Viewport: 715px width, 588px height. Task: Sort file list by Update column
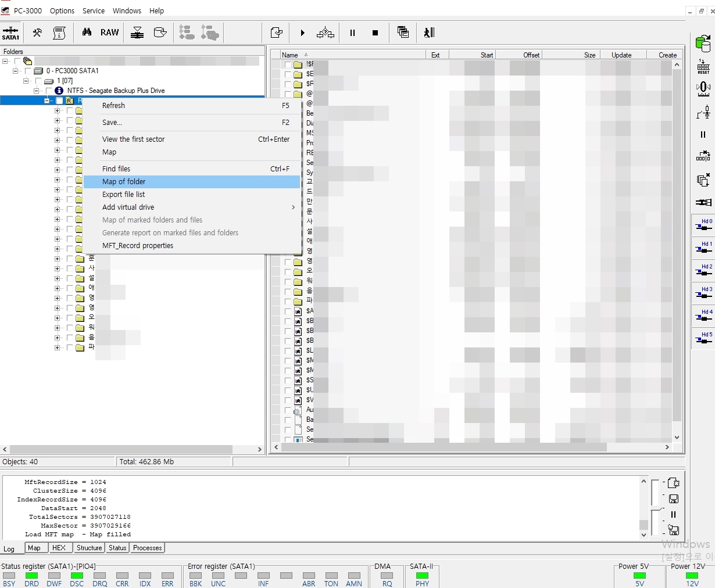click(623, 55)
